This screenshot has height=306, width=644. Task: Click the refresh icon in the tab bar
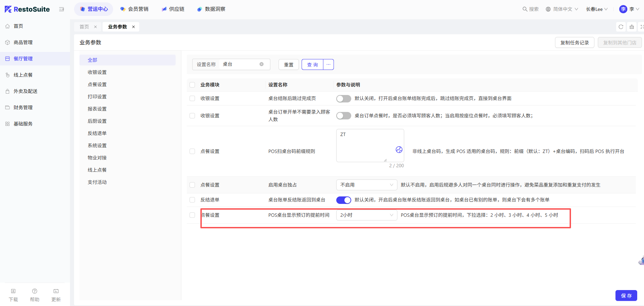click(x=621, y=27)
